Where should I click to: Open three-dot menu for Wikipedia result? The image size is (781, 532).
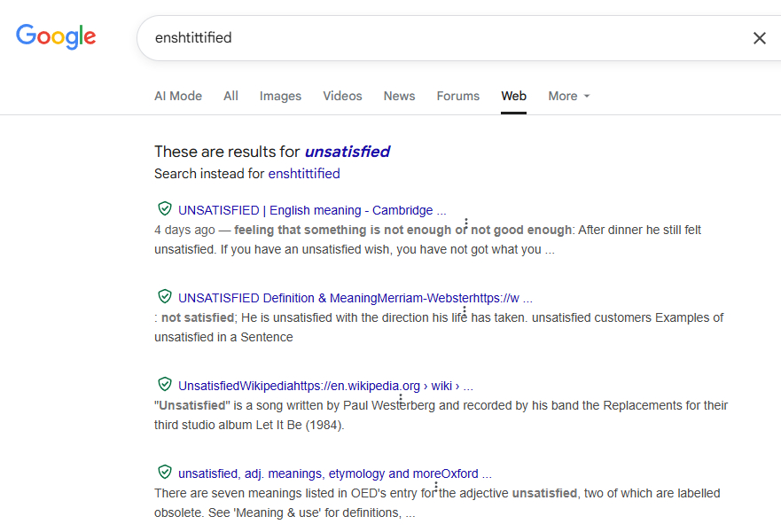400,400
